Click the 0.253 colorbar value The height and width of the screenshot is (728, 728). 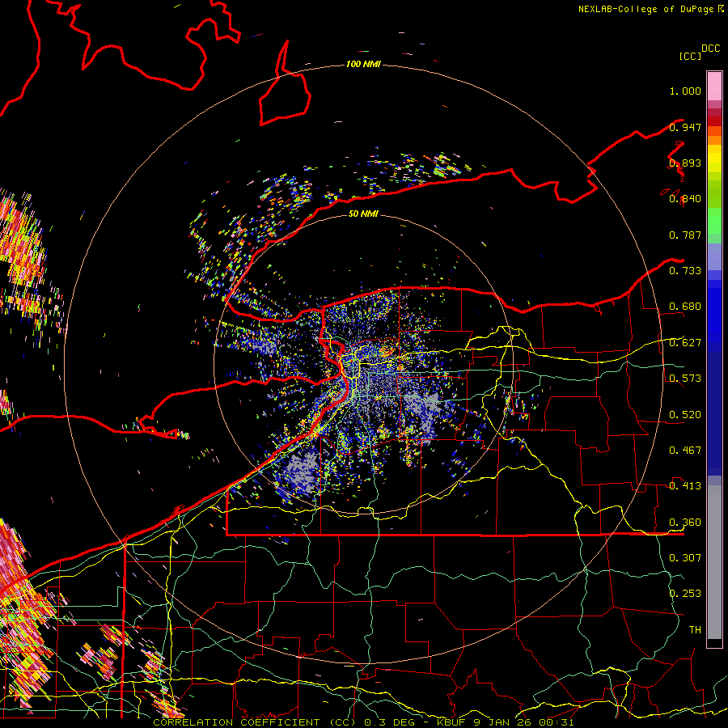685,594
